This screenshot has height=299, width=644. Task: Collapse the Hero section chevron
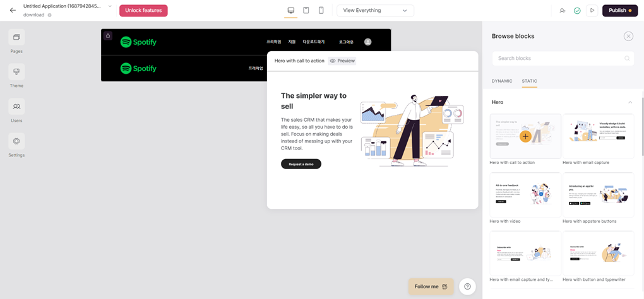click(x=630, y=102)
